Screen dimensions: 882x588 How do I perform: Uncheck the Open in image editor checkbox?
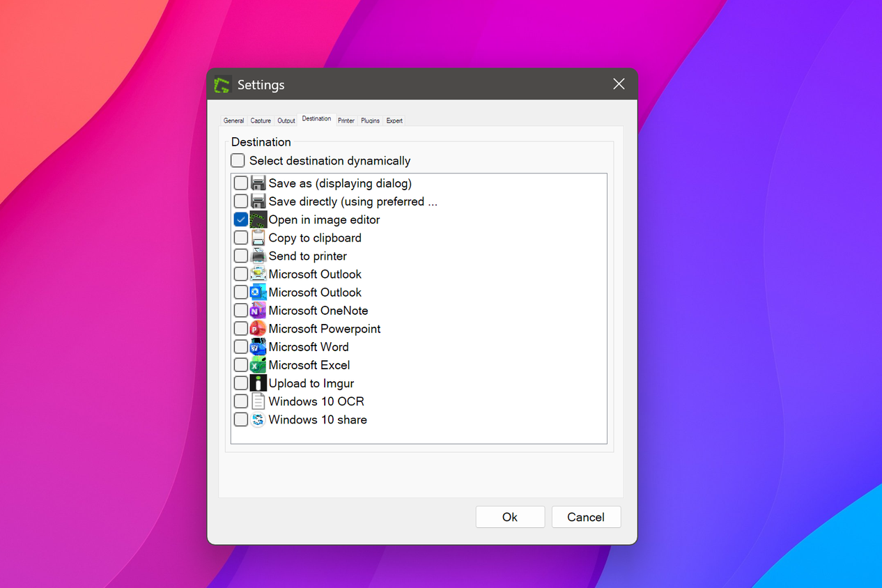pos(241,219)
